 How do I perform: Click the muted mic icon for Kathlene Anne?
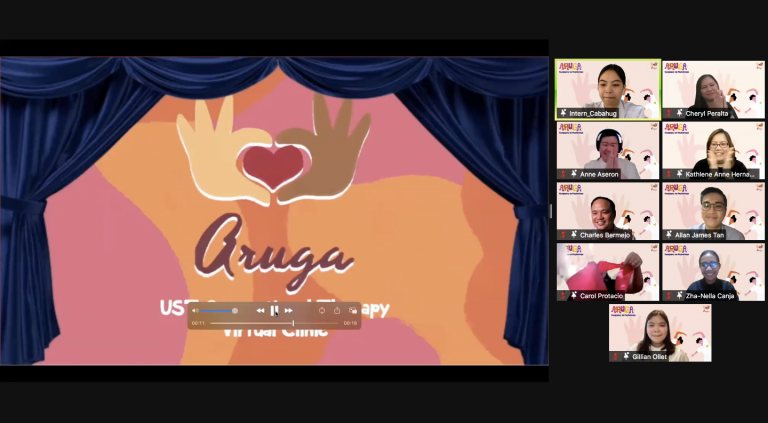click(668, 174)
